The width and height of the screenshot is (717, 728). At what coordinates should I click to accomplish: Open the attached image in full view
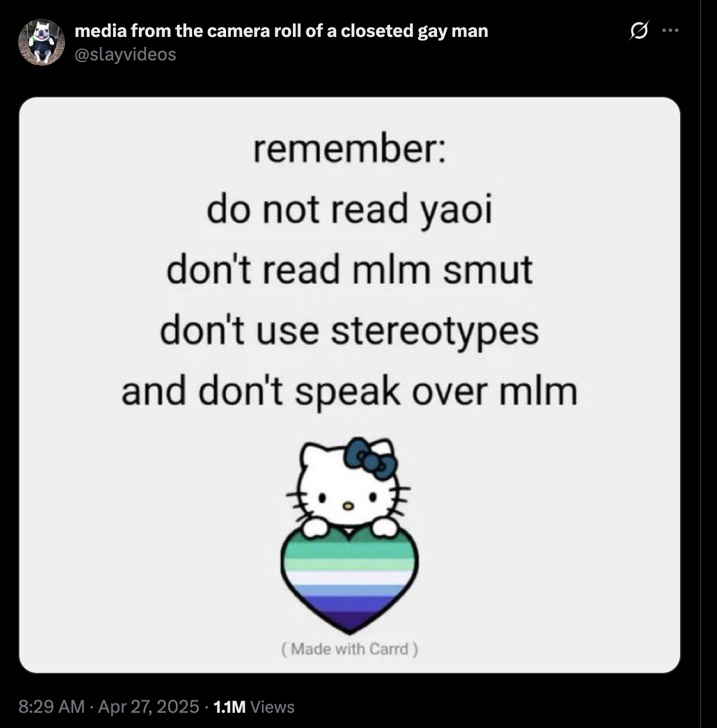click(350, 385)
